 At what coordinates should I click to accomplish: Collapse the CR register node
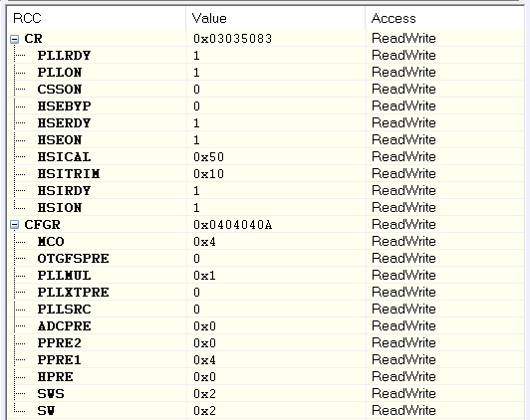(x=14, y=39)
